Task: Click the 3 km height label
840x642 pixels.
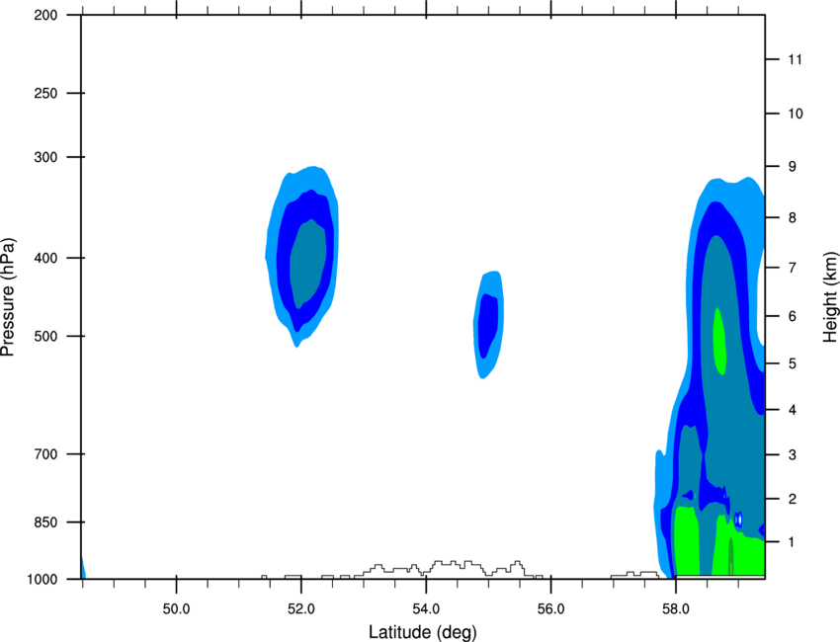Action: pyautogui.click(x=793, y=455)
